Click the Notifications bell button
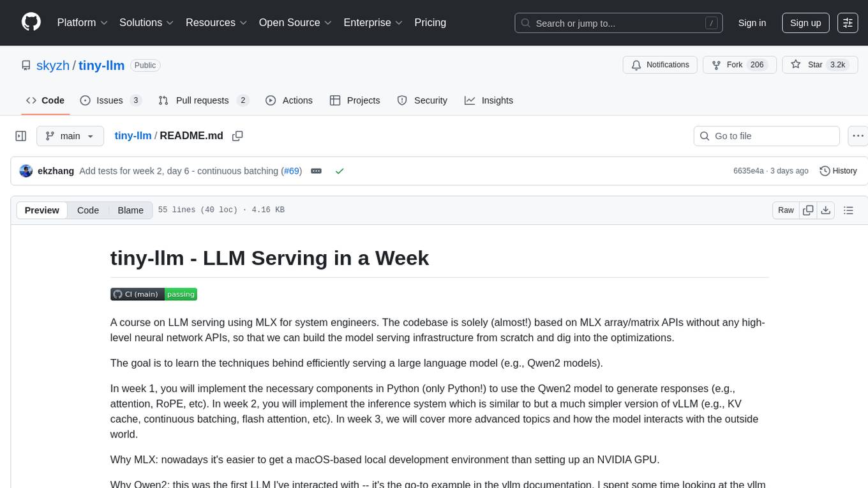Image resolution: width=868 pixels, height=488 pixels. 660,65
